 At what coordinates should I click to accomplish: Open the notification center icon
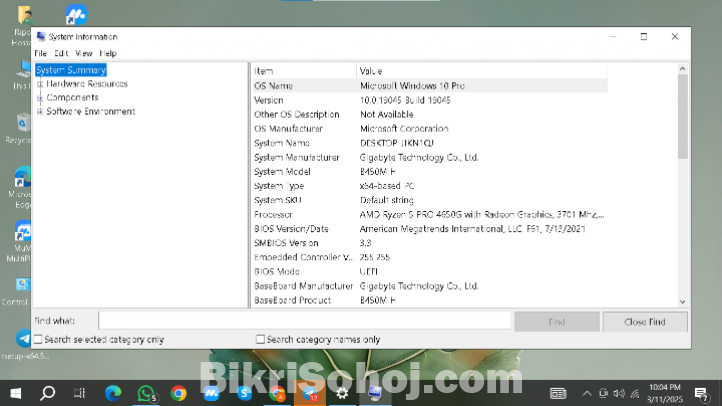(701, 394)
